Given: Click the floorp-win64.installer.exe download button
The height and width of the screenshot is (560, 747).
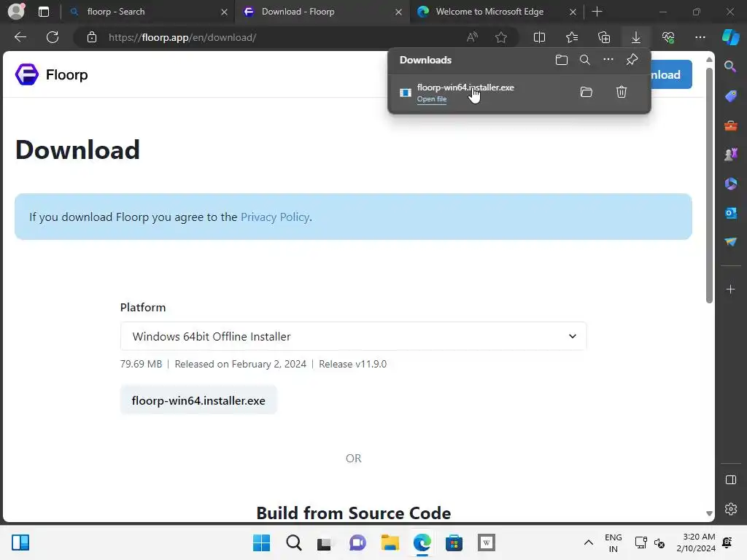Looking at the screenshot, I should click(198, 400).
